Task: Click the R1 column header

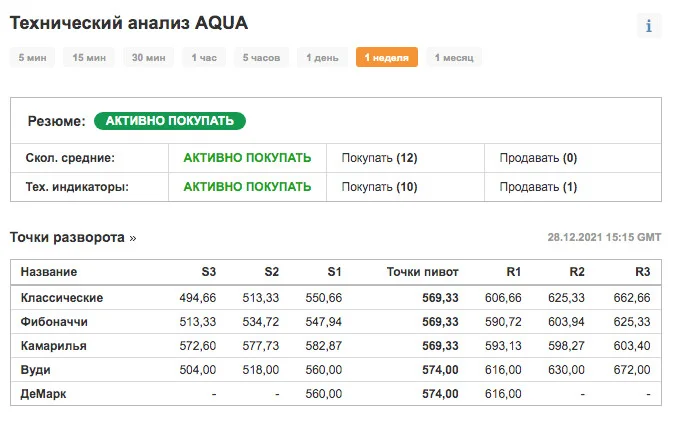Action: coord(514,272)
